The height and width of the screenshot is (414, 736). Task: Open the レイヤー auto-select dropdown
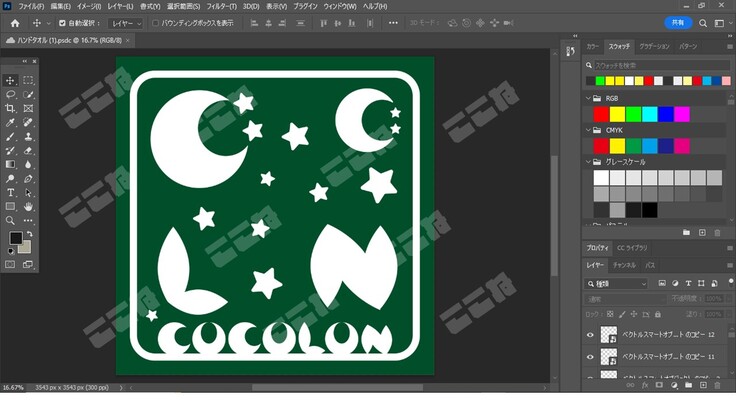pyautogui.click(x=126, y=22)
